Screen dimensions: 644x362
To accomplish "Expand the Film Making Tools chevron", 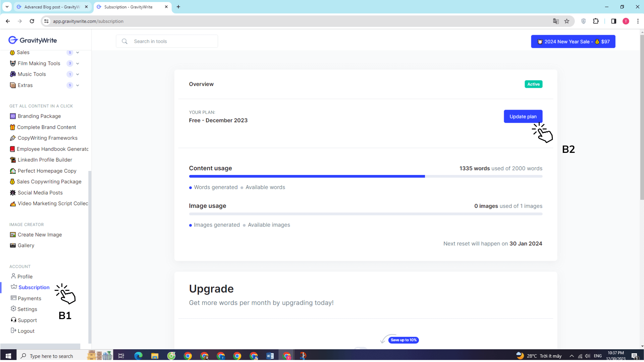I will (77, 63).
